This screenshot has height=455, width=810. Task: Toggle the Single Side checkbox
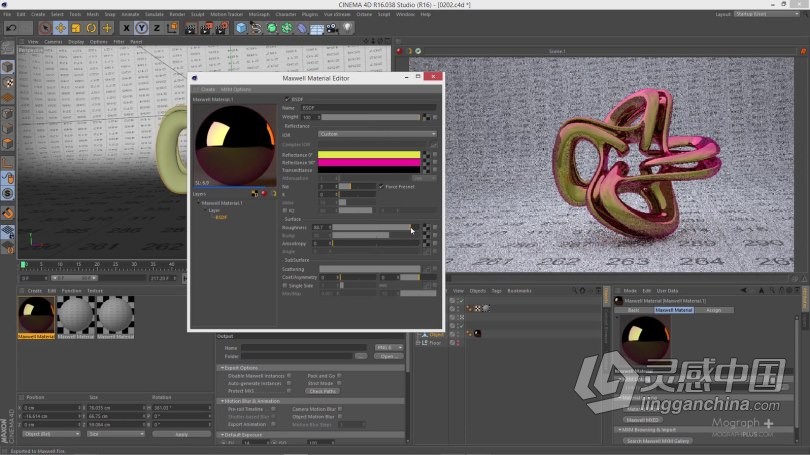coord(285,286)
